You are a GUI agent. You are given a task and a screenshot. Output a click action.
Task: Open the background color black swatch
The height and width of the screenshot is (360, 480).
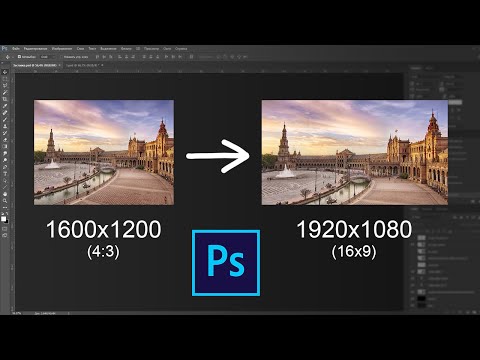coord(7,222)
